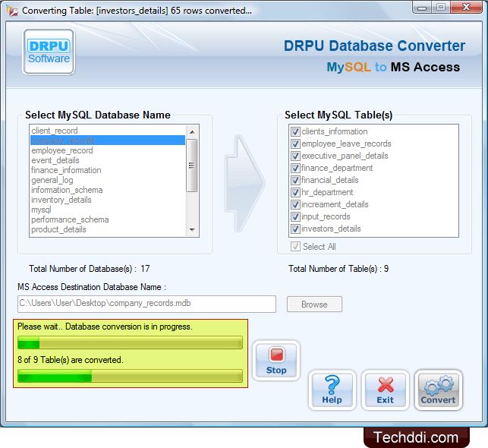Click the title bar application icon
Image resolution: width=488 pixels, height=448 pixels.
[12, 11]
